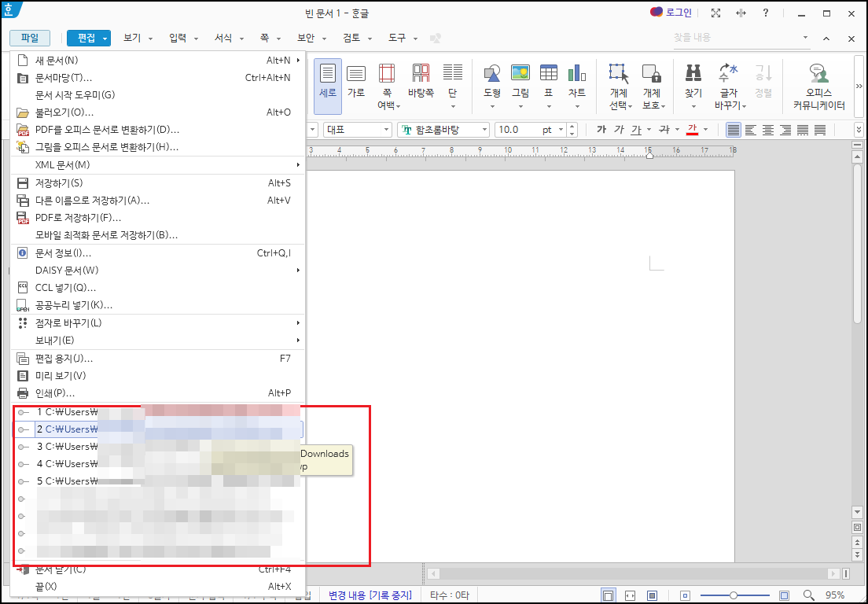Open 오피스 커뮤니케이터 tool

(x=818, y=86)
